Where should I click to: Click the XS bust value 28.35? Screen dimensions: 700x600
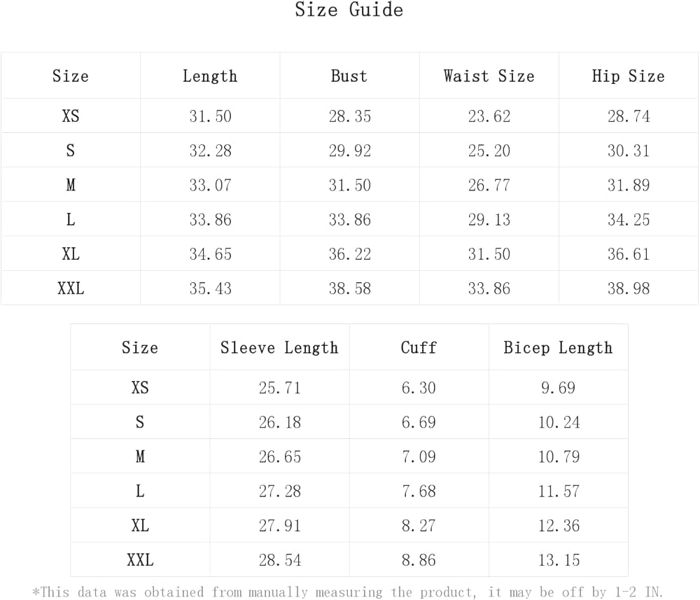click(350, 116)
